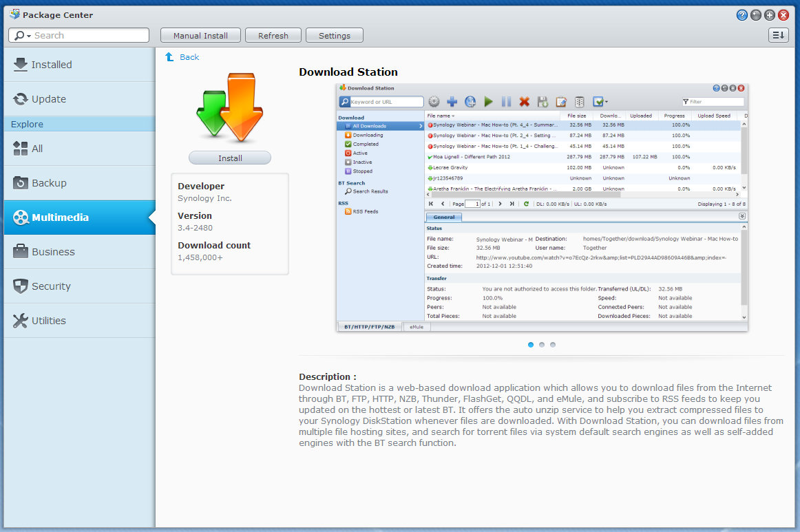Click the Manual Install button
The width and height of the screenshot is (800, 532).
[x=200, y=35]
